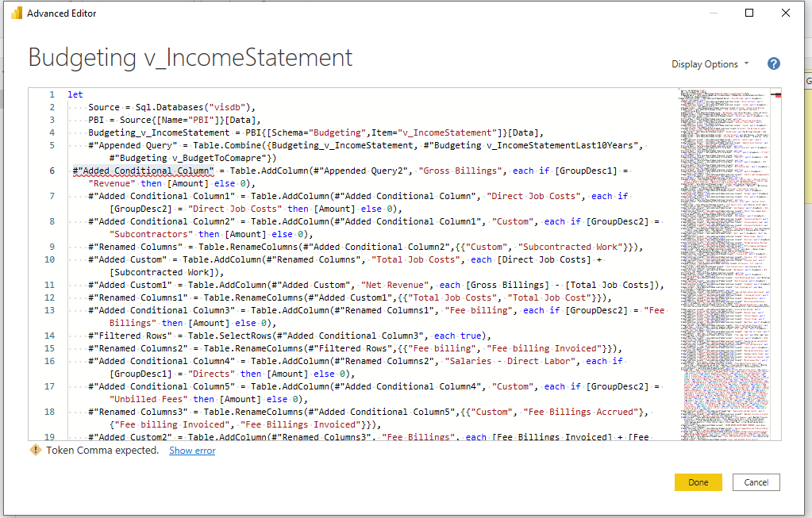
Task: Click the 'let' keyword on line 1
Action: 75,94
